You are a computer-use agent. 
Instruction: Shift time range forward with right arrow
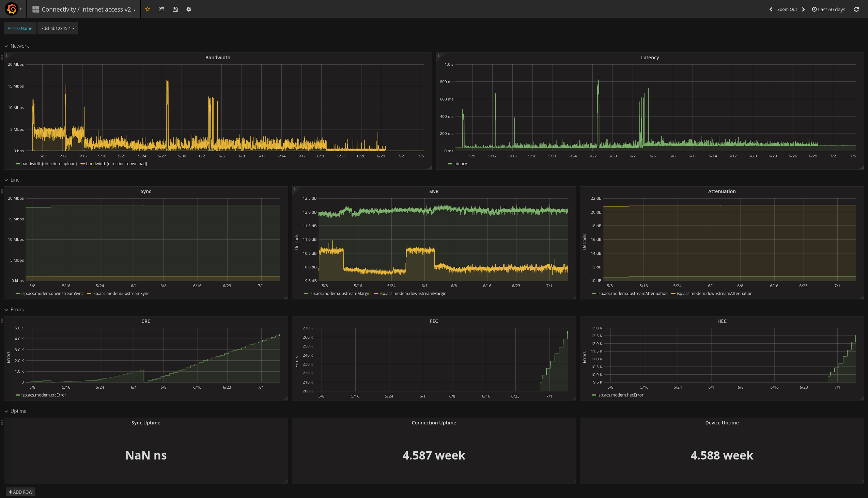coord(803,9)
